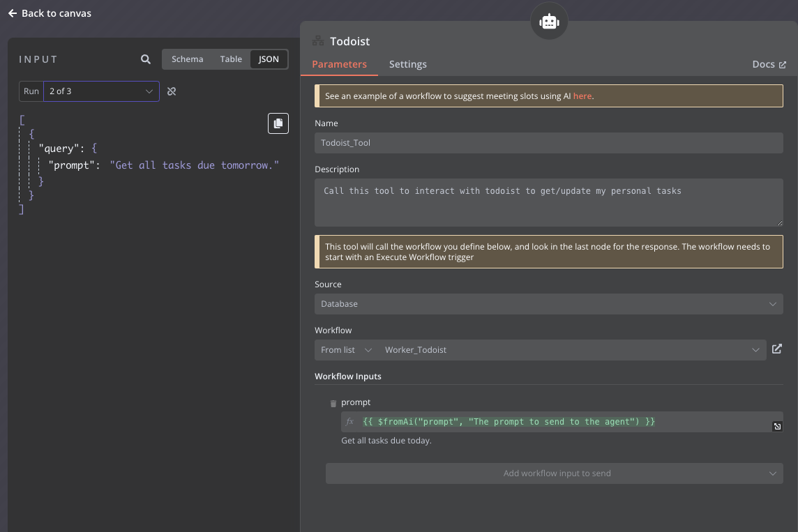The height and width of the screenshot is (532, 798).
Task: Click the fx expression icon for prompt
Action: [349, 422]
